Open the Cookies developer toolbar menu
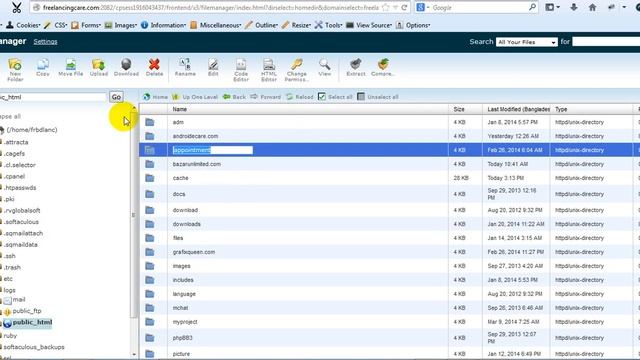This screenshot has width=640, height=360. [x=24, y=25]
